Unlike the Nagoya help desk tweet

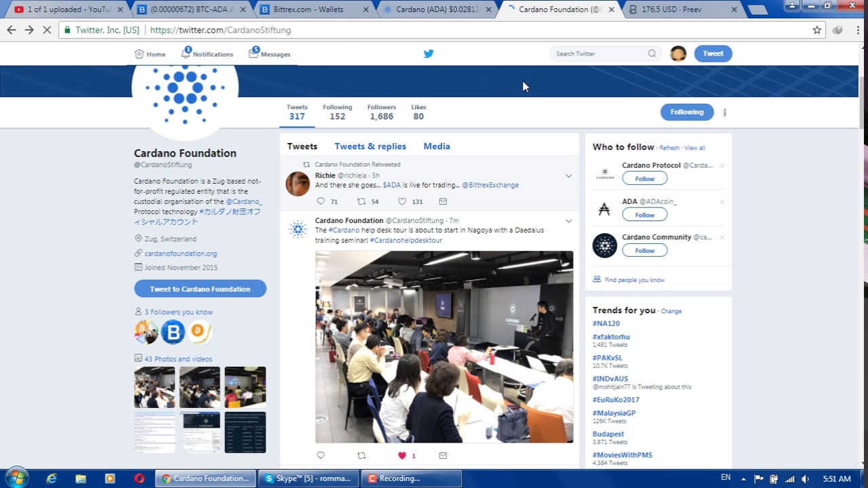[x=402, y=455]
